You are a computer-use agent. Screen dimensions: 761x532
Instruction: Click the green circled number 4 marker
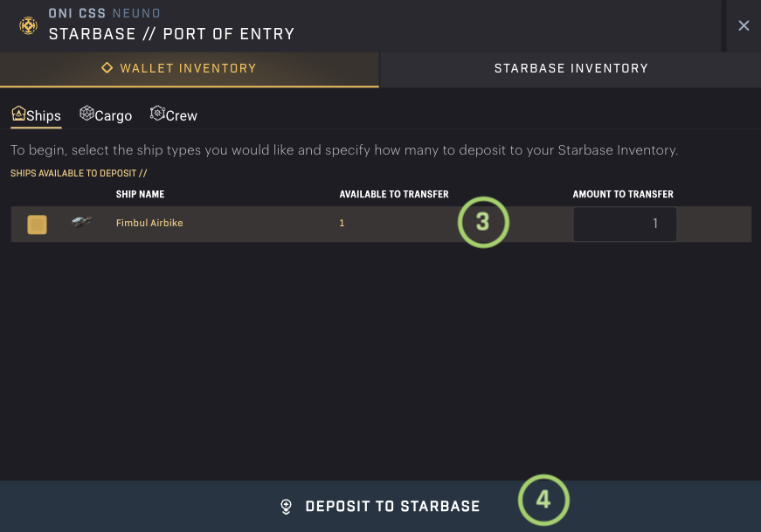543,500
